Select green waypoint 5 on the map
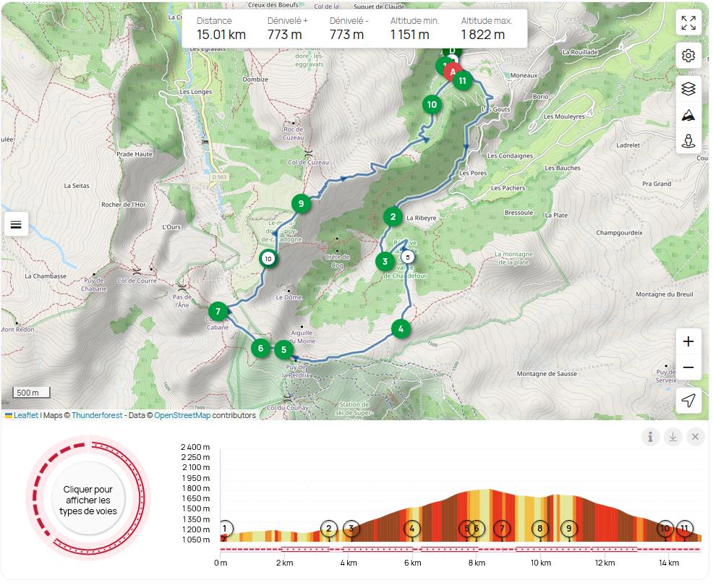 point(283,350)
